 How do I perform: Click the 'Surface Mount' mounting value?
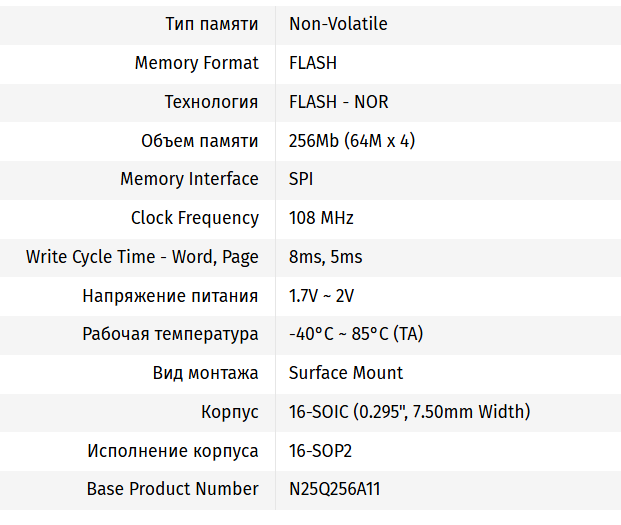point(346,373)
